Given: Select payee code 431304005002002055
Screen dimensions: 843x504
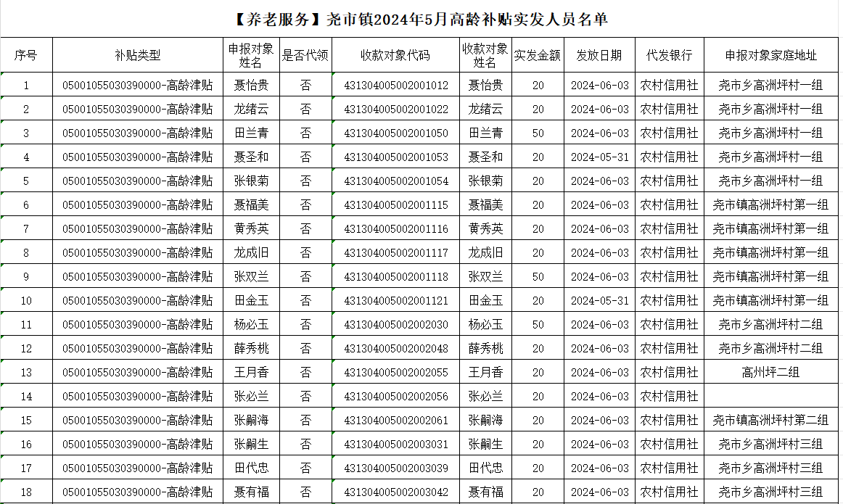Looking at the screenshot, I should (395, 373).
